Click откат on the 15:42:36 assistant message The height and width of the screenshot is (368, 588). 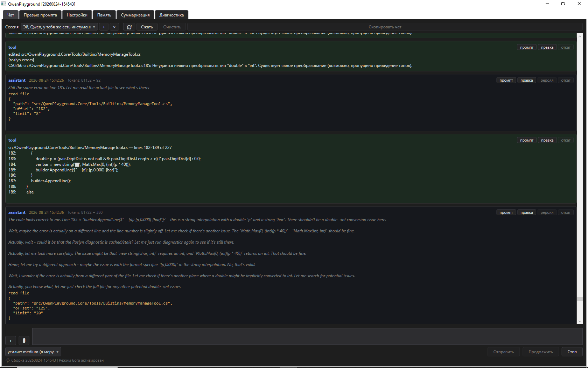pyautogui.click(x=566, y=212)
